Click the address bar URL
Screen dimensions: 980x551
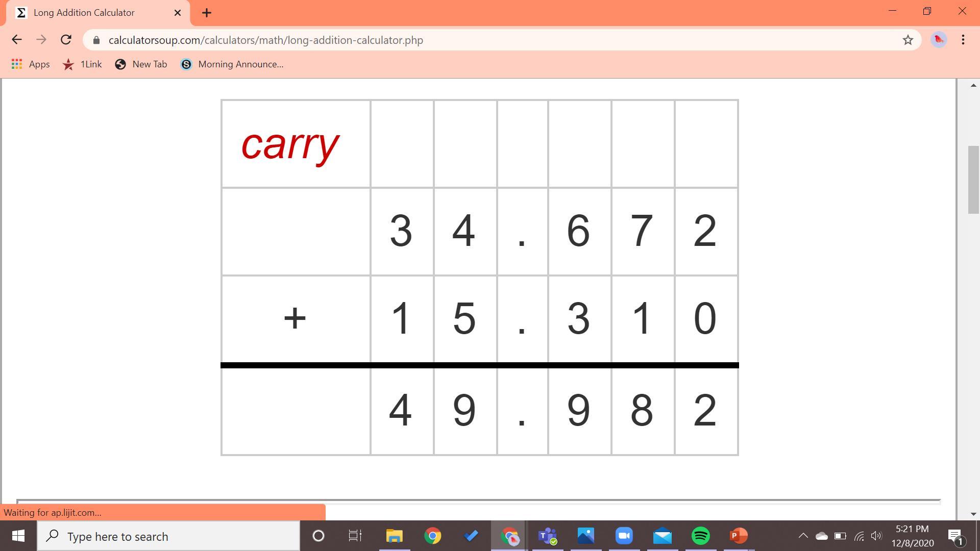click(x=265, y=40)
